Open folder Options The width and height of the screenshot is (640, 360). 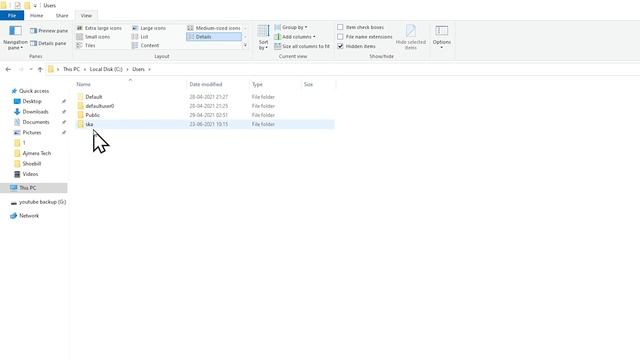[442, 37]
